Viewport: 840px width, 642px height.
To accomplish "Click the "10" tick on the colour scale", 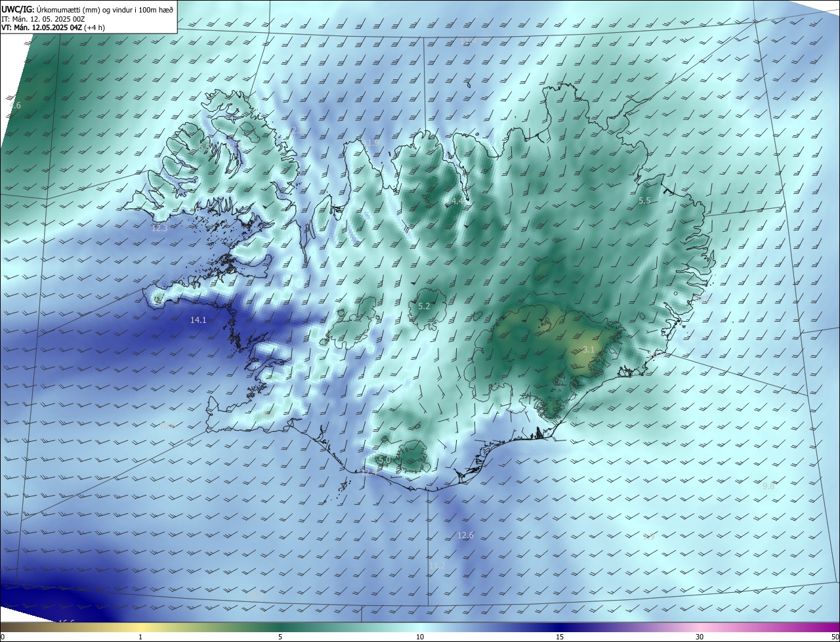I will point(420,637).
